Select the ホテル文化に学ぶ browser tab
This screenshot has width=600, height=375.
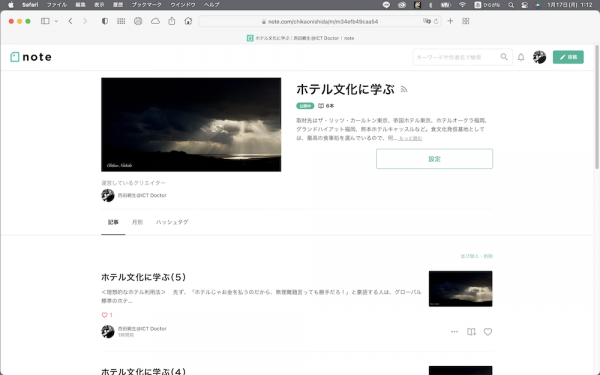point(300,38)
